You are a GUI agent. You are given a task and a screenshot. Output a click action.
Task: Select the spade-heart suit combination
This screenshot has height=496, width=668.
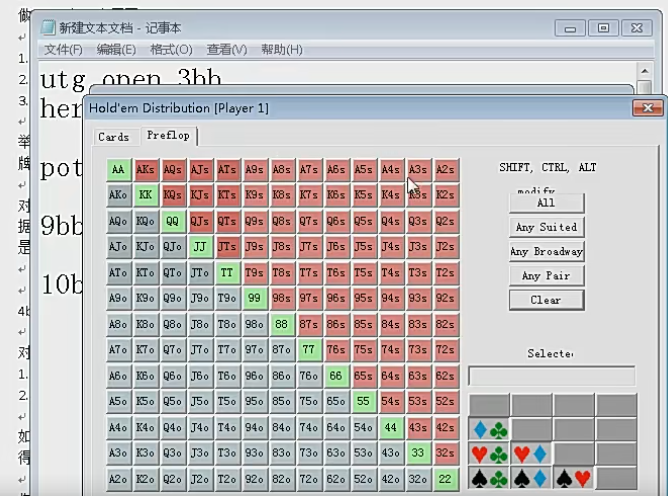(x=573, y=480)
